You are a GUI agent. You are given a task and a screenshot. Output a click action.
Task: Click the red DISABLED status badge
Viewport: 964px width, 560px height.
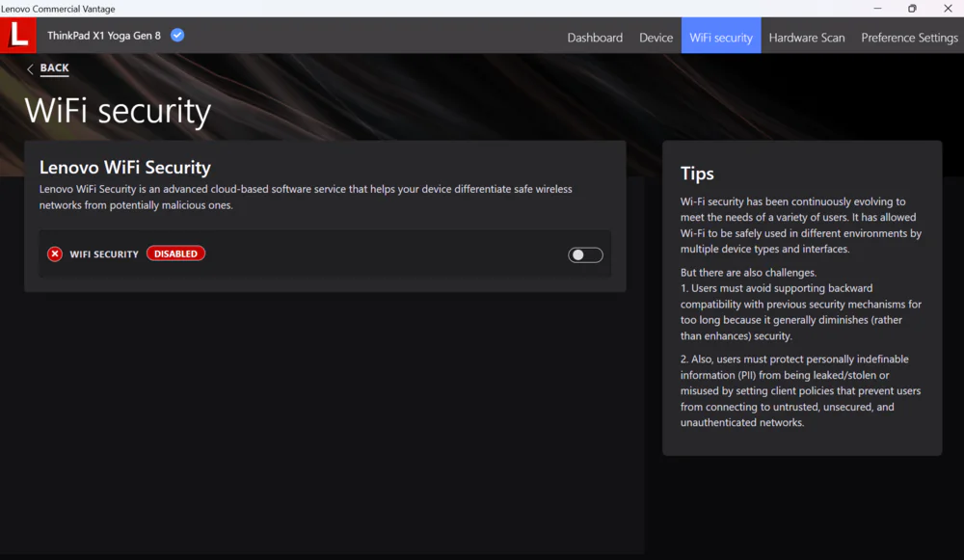coord(175,253)
